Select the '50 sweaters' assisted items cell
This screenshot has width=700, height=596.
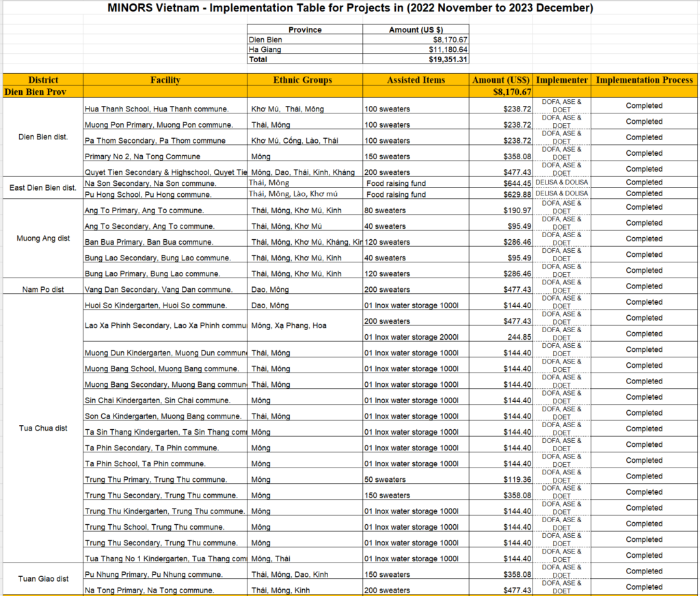416,477
